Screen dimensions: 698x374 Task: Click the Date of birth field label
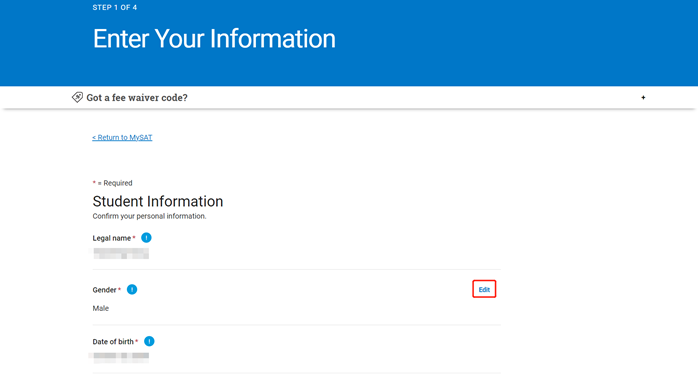pos(113,341)
